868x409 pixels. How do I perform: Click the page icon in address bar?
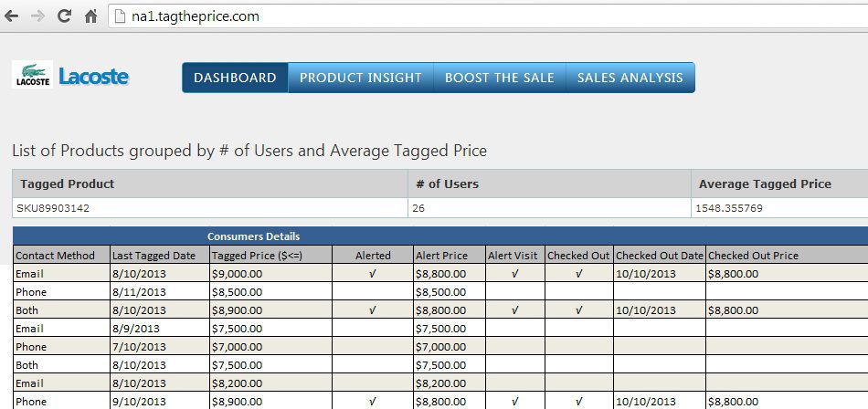(120, 16)
